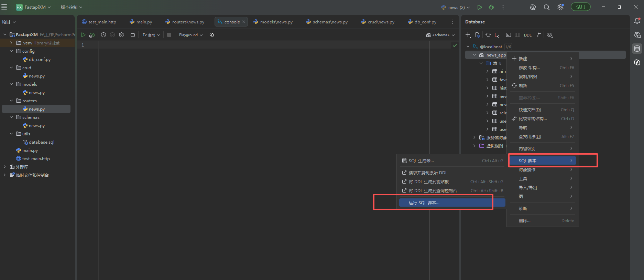
Task: Switch to test_main.http tab
Action: [x=99, y=22]
